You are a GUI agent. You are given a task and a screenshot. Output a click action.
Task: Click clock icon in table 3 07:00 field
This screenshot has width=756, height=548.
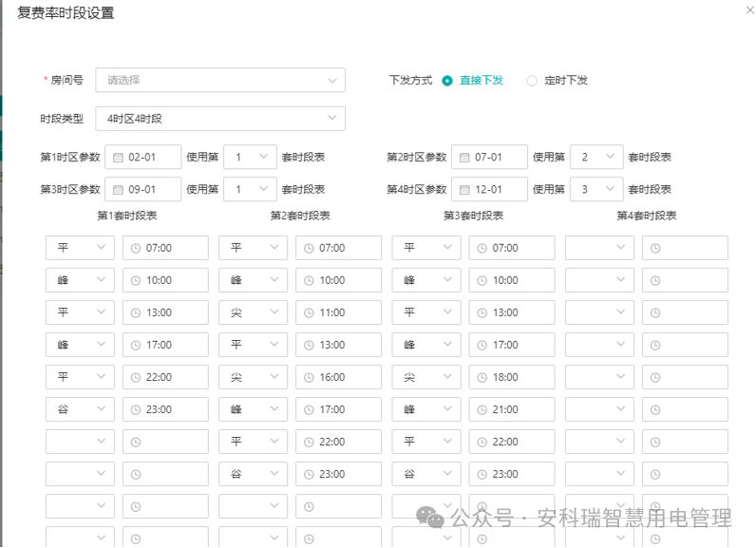(482, 249)
